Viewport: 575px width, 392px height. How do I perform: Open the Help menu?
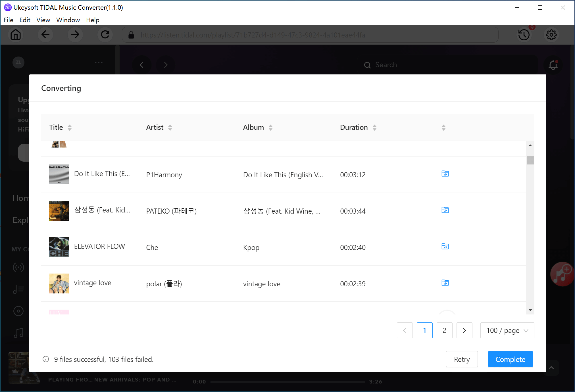coord(93,20)
